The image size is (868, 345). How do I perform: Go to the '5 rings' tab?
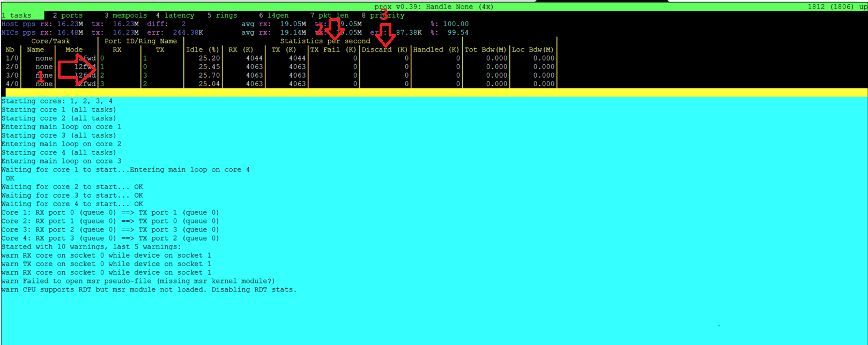[x=222, y=16]
